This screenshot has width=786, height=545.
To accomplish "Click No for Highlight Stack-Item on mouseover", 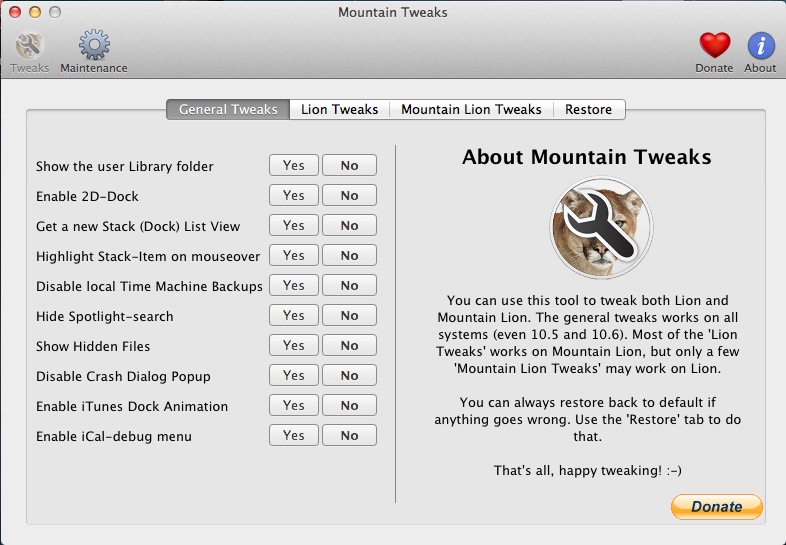I will pos(349,256).
